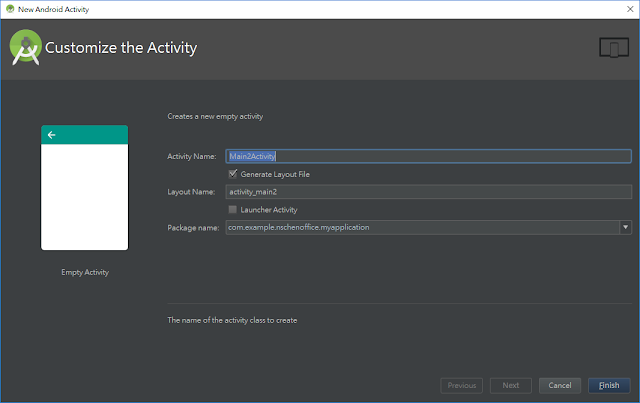This screenshot has width=640, height=403.
Task: Click the Empty Activity caption
Action: point(85,272)
